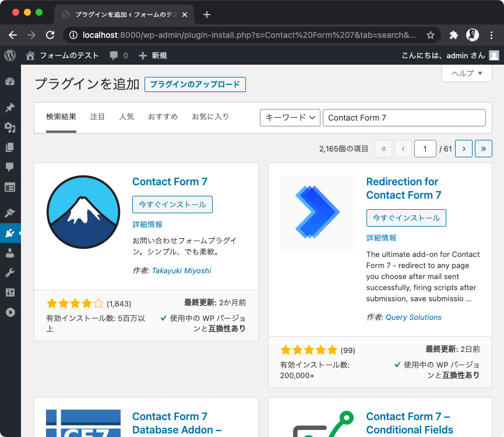504x437 pixels.
Task: Open the フォームのテスト site name link
Action: pyautogui.click(x=69, y=55)
